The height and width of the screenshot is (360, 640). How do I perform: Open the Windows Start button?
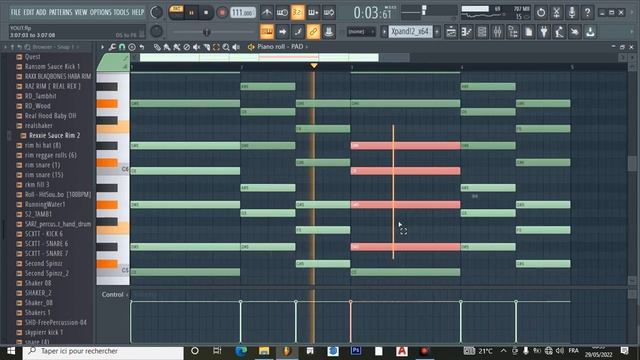(11, 351)
